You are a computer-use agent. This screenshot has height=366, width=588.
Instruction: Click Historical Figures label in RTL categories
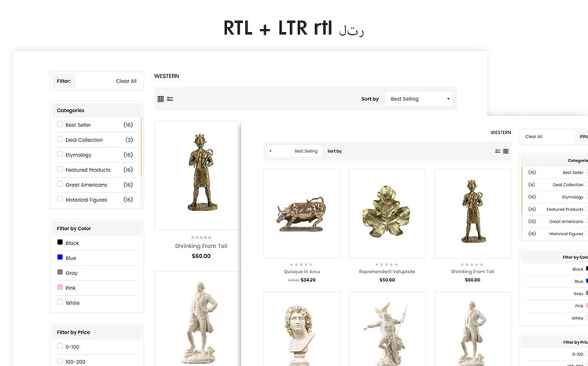click(x=566, y=234)
